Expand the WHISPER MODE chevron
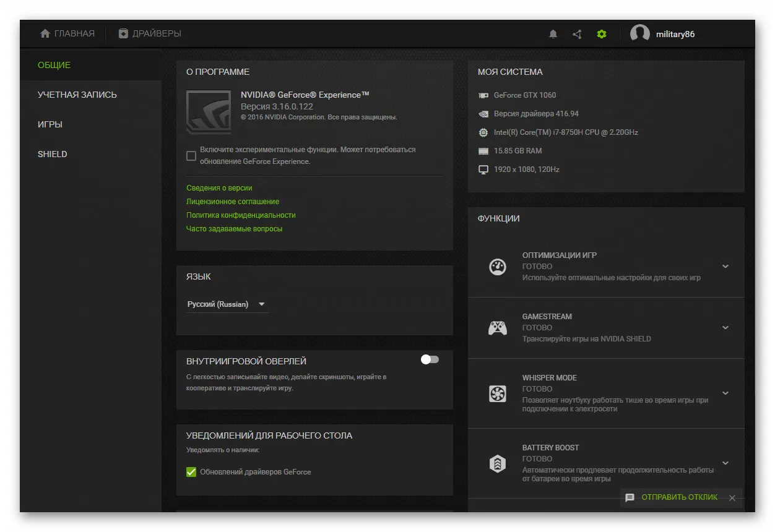775x532 pixels. click(x=725, y=393)
